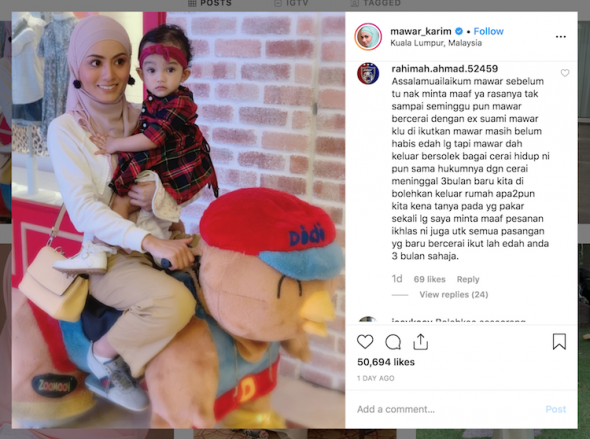Switch to the TAGGED tab

[x=376, y=3]
